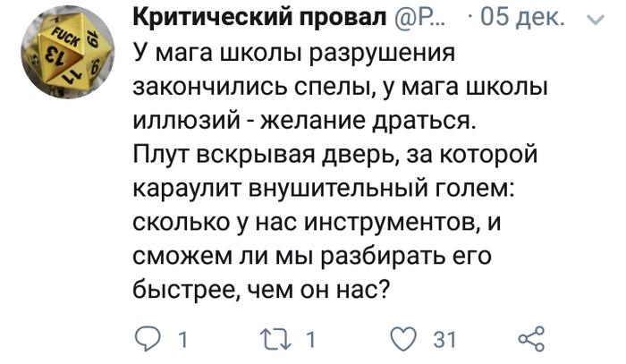Click the like count 31
This screenshot has width=626, height=364.
point(444,339)
